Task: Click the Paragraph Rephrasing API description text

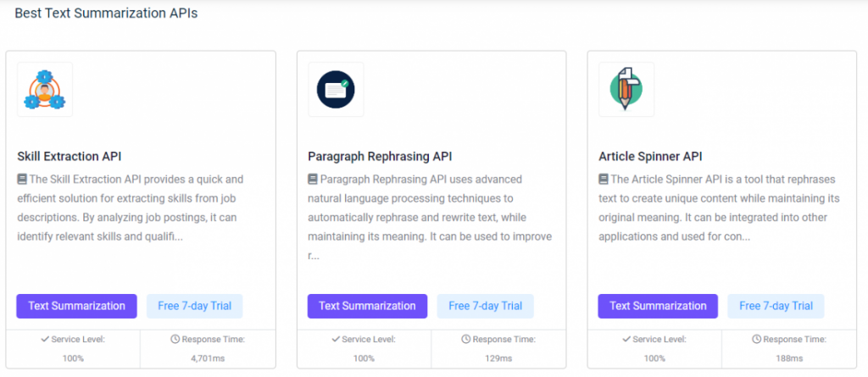Action: click(430, 218)
